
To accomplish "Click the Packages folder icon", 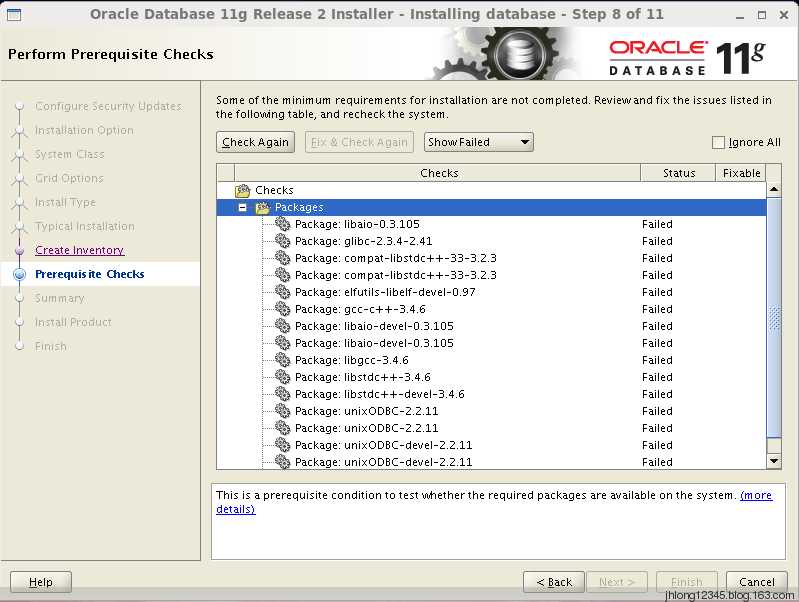I will [262, 207].
